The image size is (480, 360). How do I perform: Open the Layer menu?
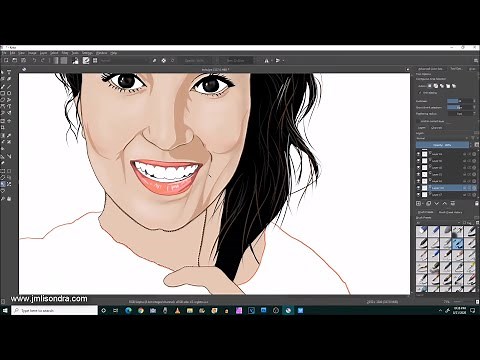(43, 53)
